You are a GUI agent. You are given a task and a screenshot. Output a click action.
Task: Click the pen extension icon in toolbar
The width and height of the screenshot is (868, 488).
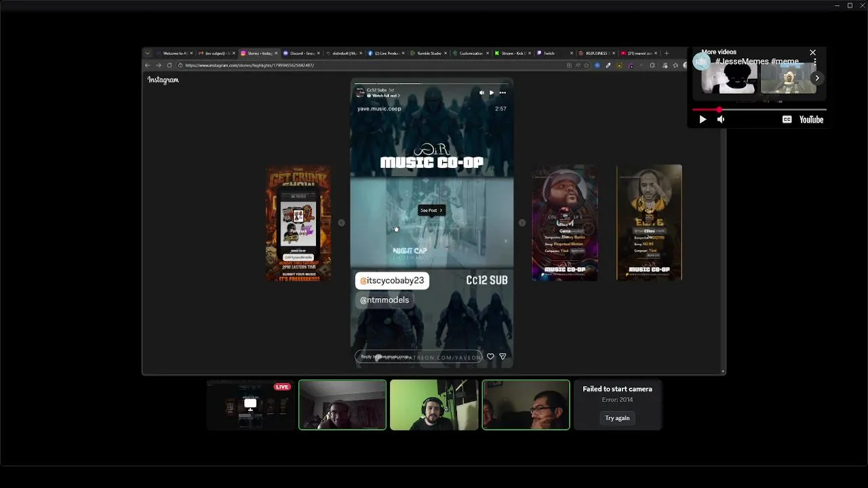pyautogui.click(x=608, y=65)
